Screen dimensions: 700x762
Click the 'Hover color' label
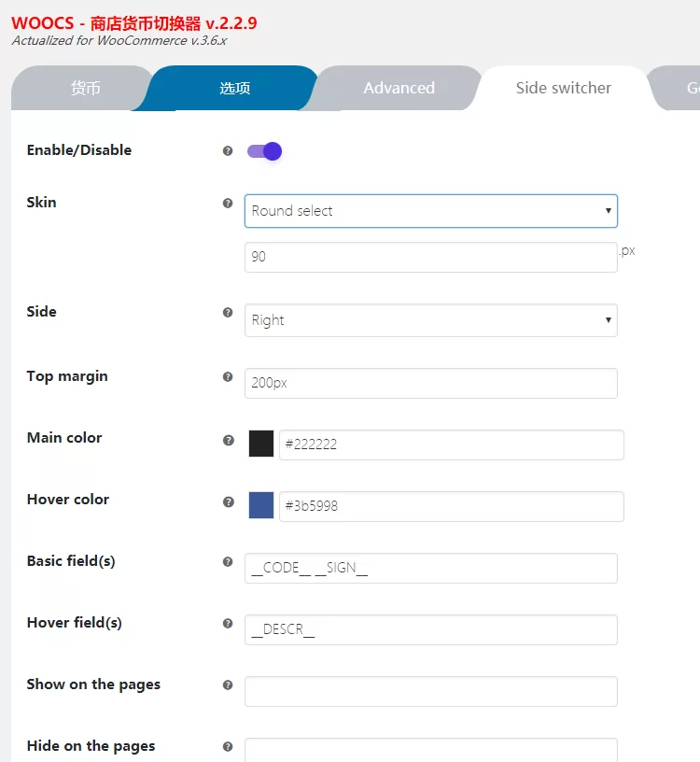coord(68,500)
